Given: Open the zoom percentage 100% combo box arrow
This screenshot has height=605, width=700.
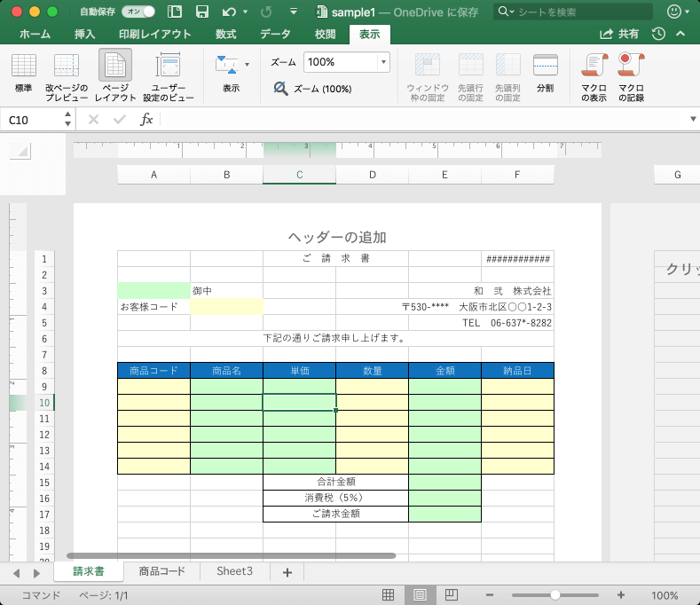Looking at the screenshot, I should (x=383, y=62).
